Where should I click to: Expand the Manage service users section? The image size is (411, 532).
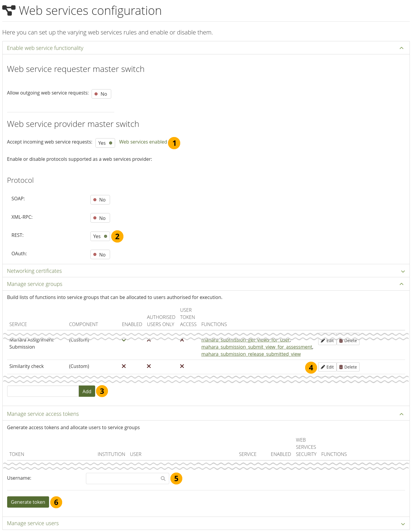tap(403, 524)
